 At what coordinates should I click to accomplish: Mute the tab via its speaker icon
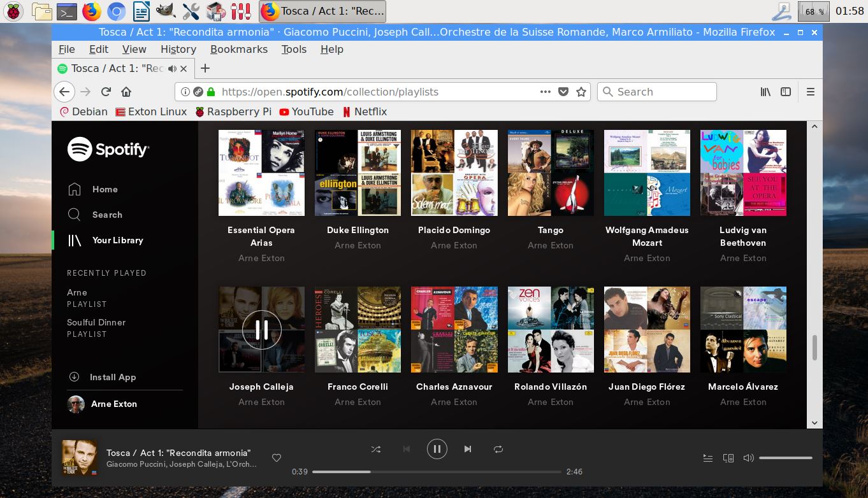(x=172, y=69)
